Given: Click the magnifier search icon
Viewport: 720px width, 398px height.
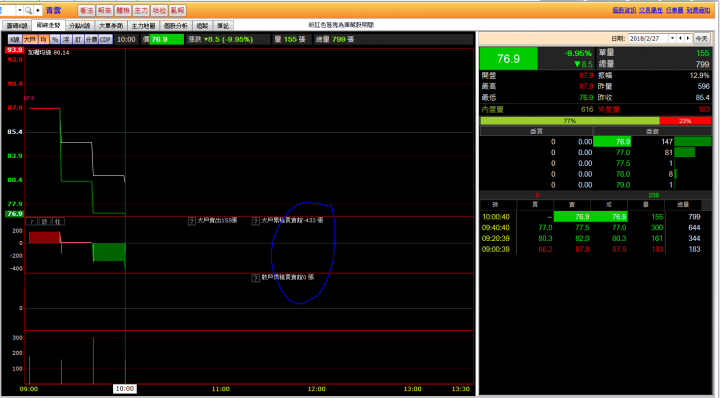Looking at the screenshot, I should pyautogui.click(x=28, y=10).
